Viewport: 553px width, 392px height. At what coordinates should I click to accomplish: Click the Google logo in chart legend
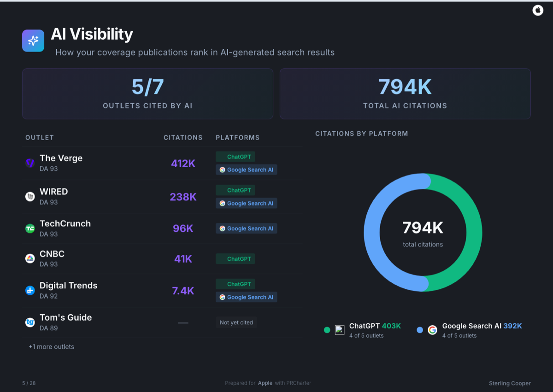coord(432,330)
